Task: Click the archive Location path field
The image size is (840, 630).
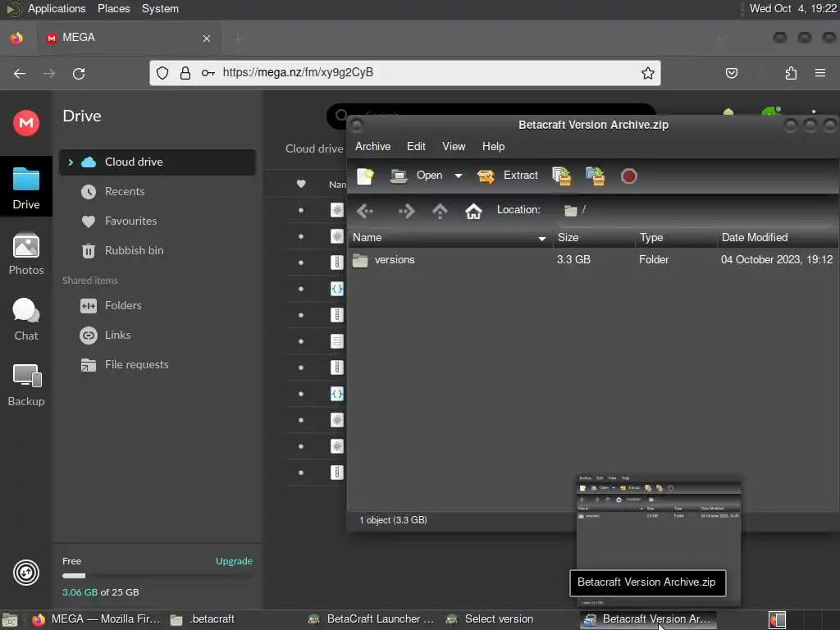Action: pos(696,210)
